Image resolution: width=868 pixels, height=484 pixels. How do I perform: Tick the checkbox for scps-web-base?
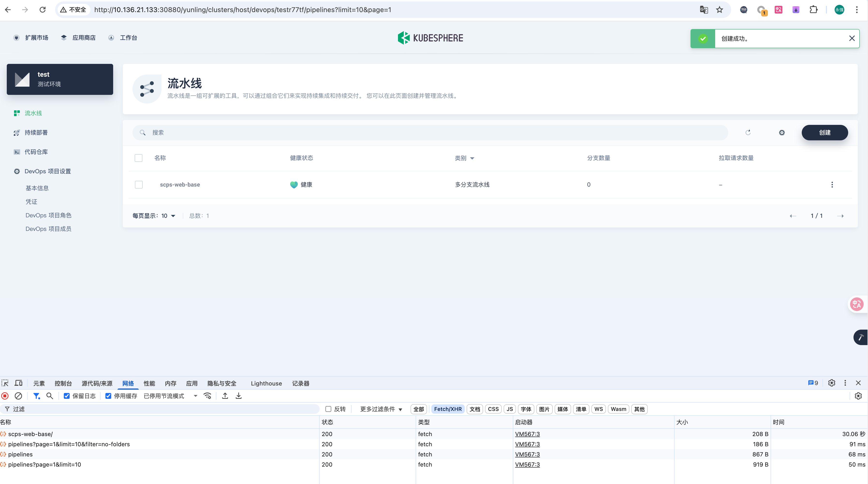[x=139, y=184]
